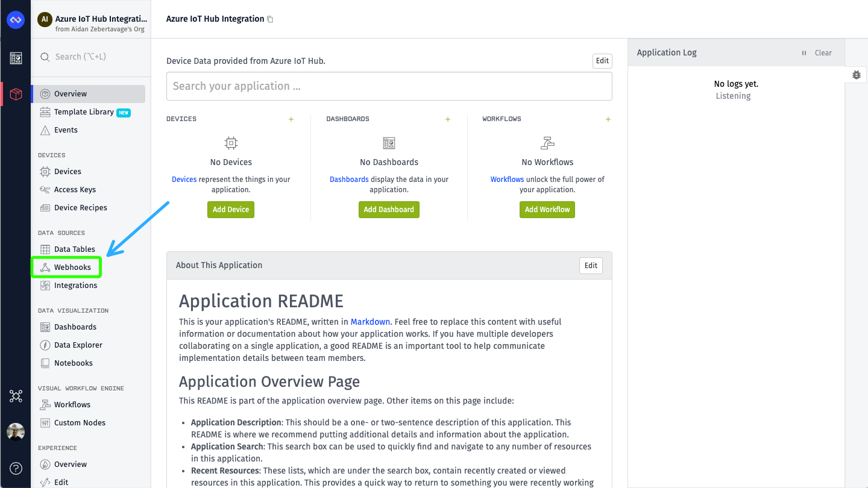Image resolution: width=868 pixels, height=488 pixels.
Task: Open Dashboards under Data Visualization
Action: coord(75,327)
